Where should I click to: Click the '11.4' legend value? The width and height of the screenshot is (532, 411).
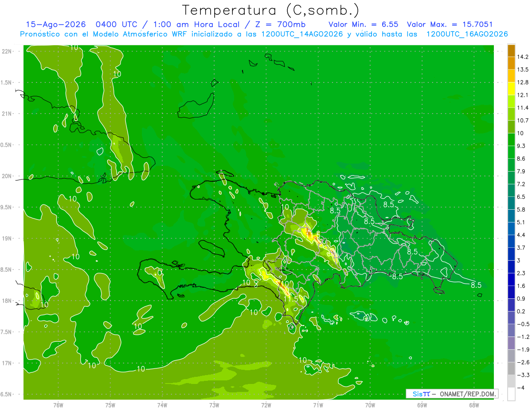(x=523, y=108)
